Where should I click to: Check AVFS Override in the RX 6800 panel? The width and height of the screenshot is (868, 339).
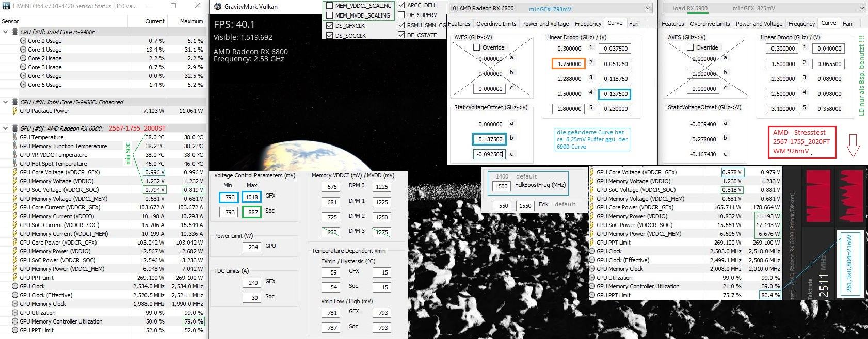coord(476,47)
